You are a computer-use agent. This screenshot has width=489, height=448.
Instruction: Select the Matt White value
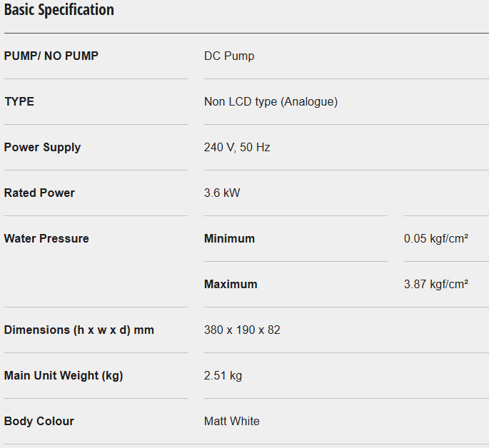(x=232, y=421)
